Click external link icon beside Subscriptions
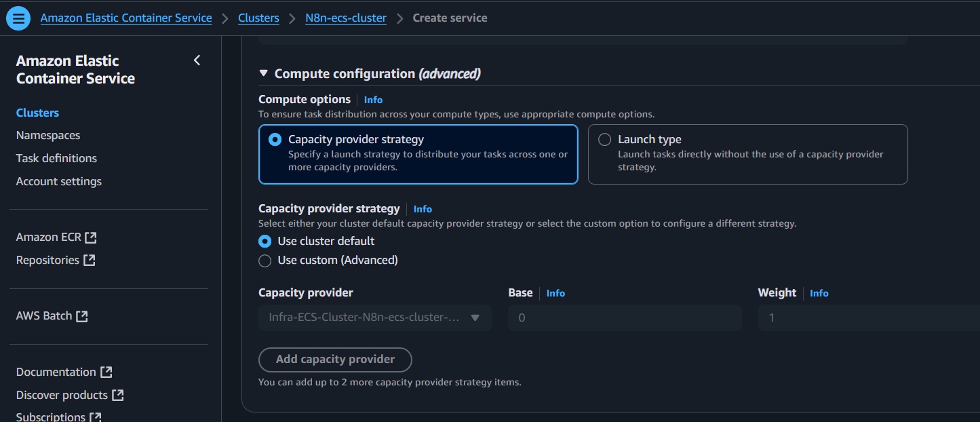Screen dimensions: 980x422 coord(96,417)
